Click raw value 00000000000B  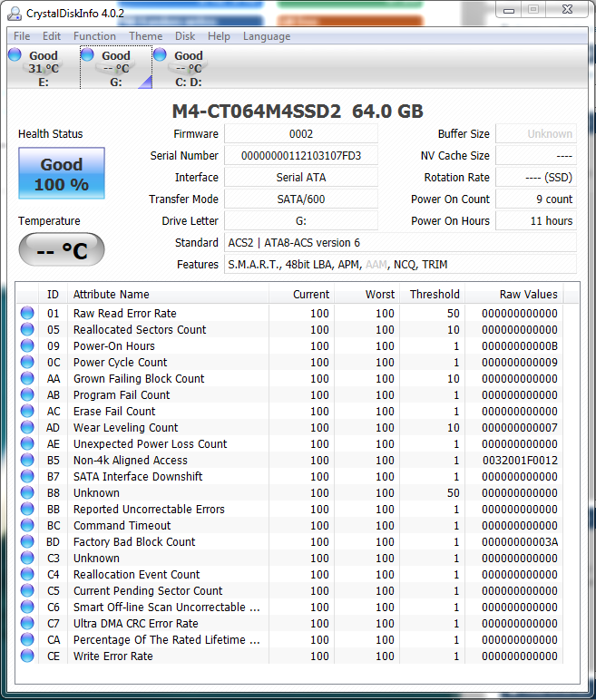click(x=520, y=346)
